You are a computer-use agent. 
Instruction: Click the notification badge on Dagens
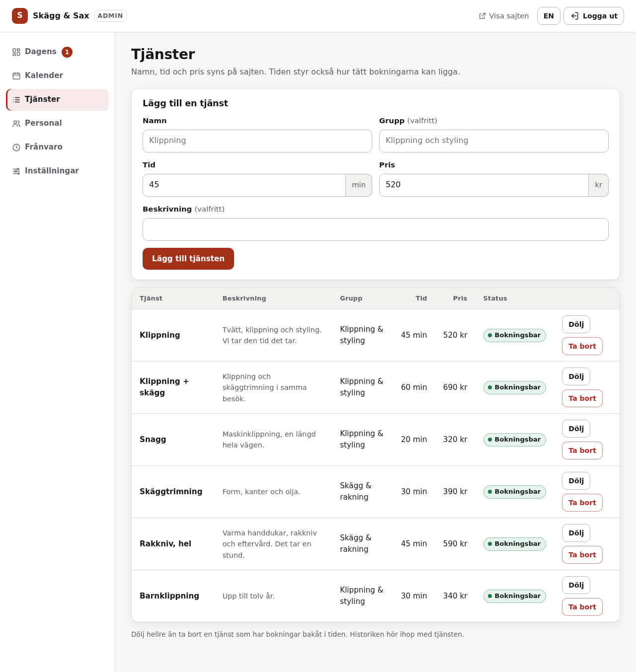coord(67,52)
